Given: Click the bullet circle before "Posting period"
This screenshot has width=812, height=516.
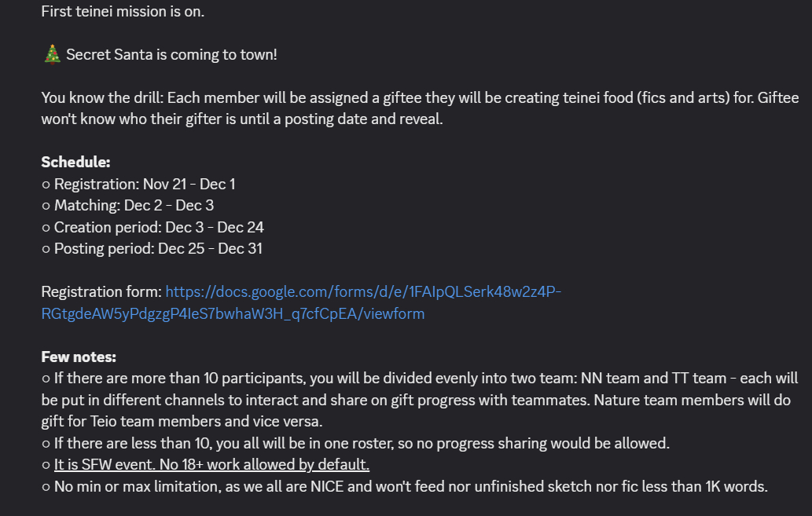Looking at the screenshot, I should pos(46,250).
